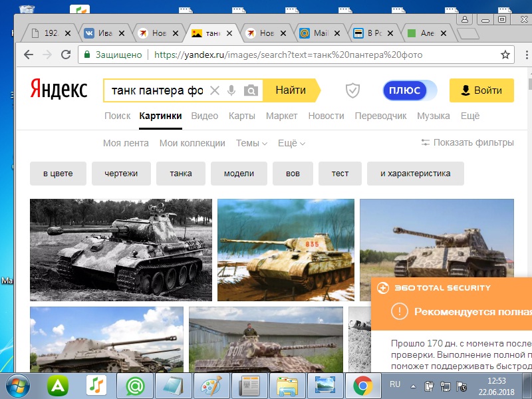This screenshot has height=399, width=532.
Task: Open the Новости tab
Action: click(326, 116)
